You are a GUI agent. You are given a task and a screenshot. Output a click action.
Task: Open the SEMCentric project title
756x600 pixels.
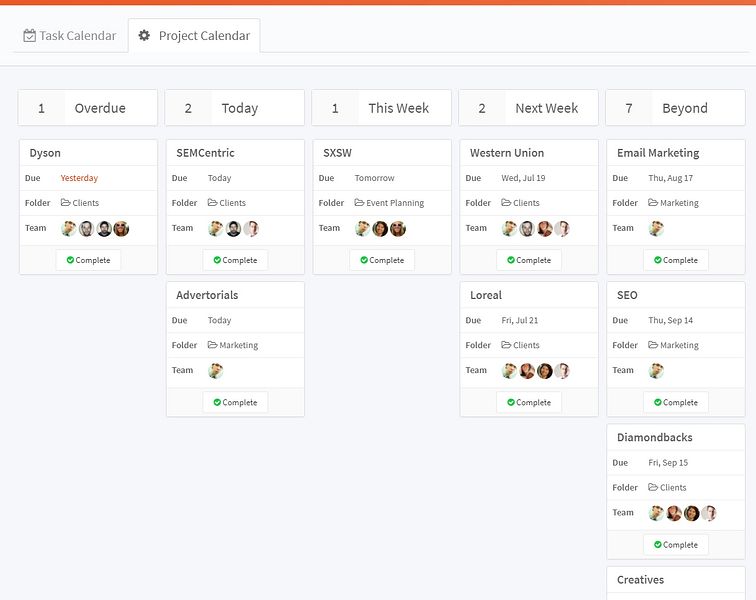click(x=205, y=153)
